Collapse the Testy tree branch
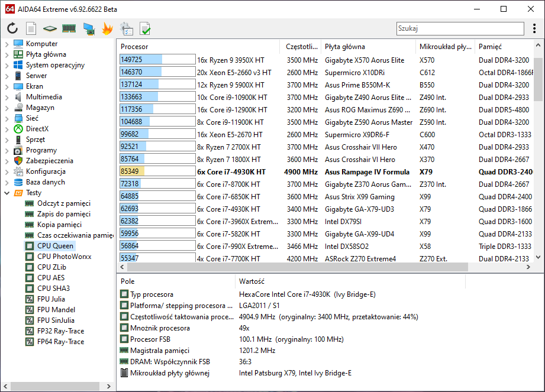This screenshot has height=392, width=545. click(x=7, y=193)
